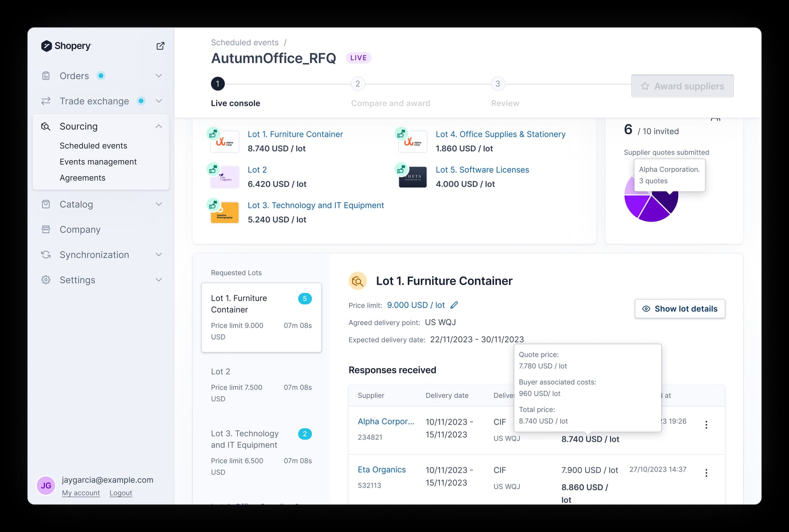Select Lot 2 in Requested Lots list

261,385
